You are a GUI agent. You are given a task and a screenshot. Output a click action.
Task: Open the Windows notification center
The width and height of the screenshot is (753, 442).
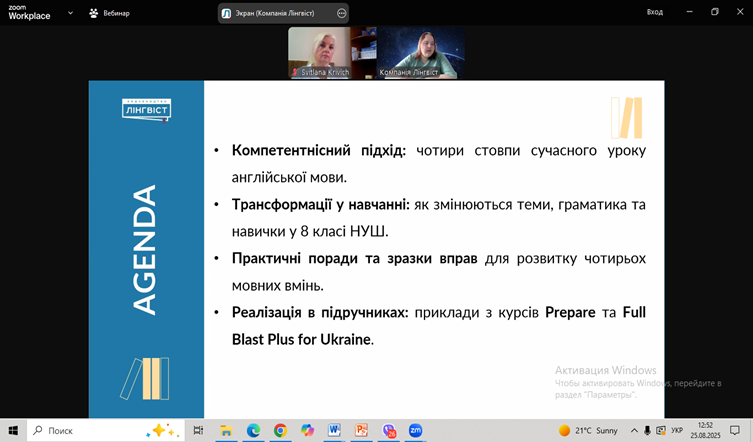tap(735, 430)
